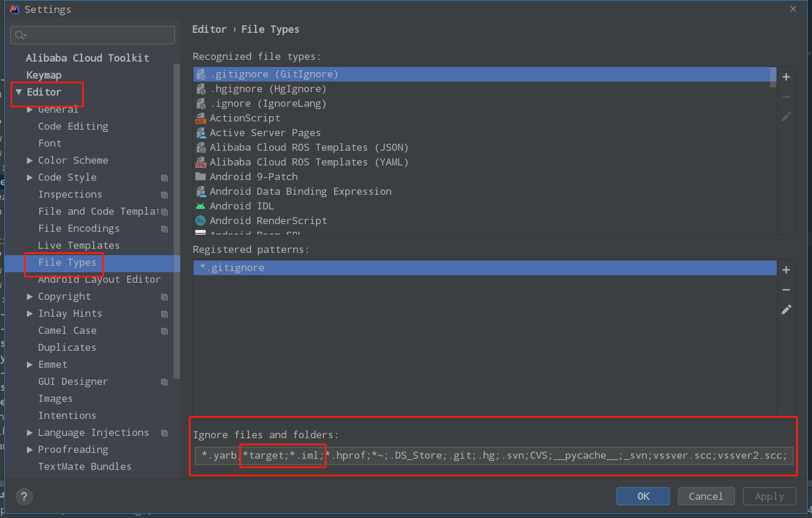
Task: Click the Apply button
Action: (769, 496)
